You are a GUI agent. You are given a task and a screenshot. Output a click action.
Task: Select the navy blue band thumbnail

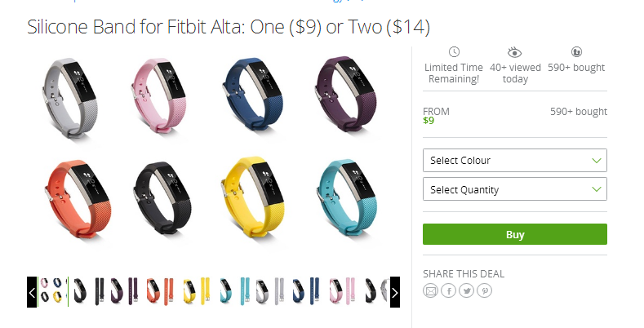(306, 291)
